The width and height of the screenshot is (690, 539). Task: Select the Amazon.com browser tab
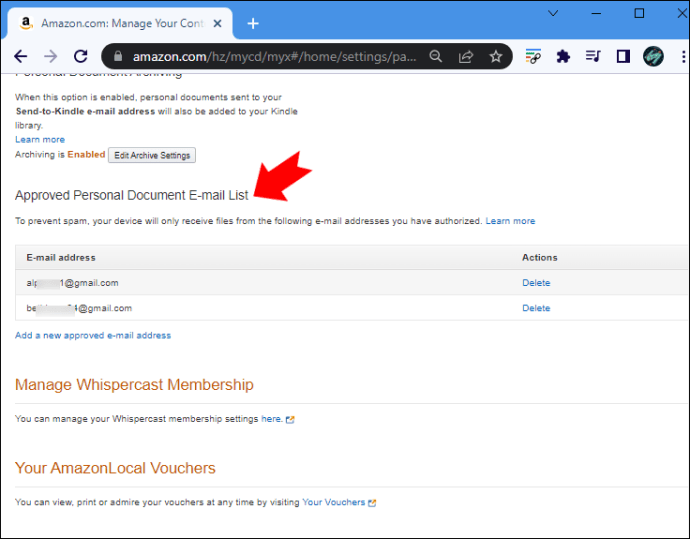(x=120, y=23)
